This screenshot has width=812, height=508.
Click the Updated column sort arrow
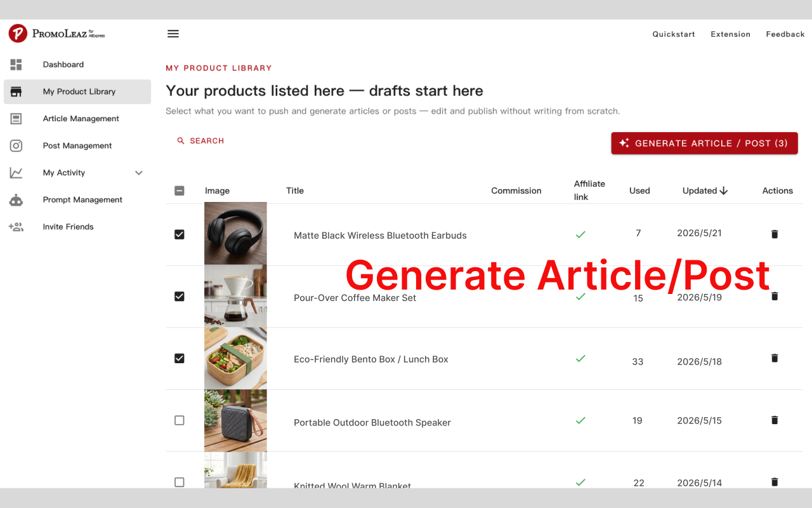pos(724,190)
